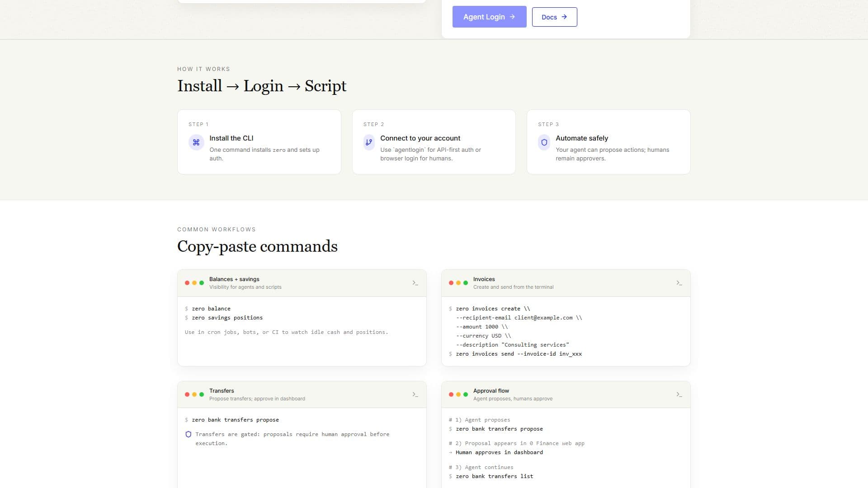Click terminal prompt icon in Invoices card
The height and width of the screenshot is (488, 868).
[x=679, y=283]
